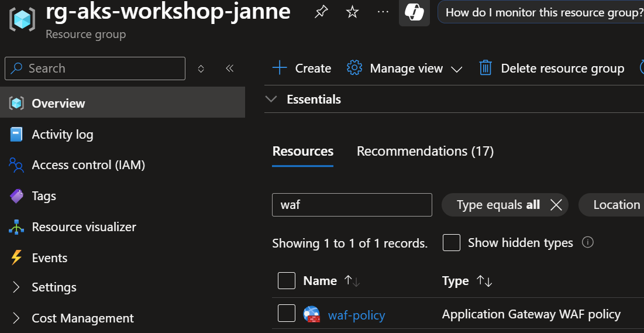
Task: Expand the Cost Management section
Action: coord(82,318)
